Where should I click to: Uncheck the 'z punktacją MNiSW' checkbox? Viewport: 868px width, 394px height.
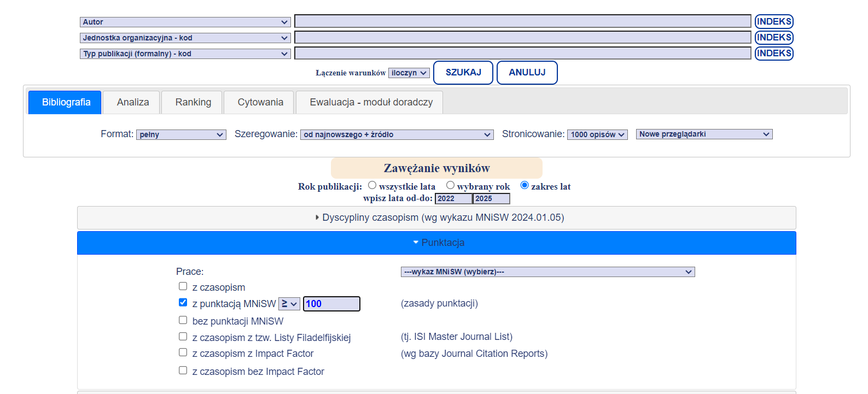pos(183,303)
